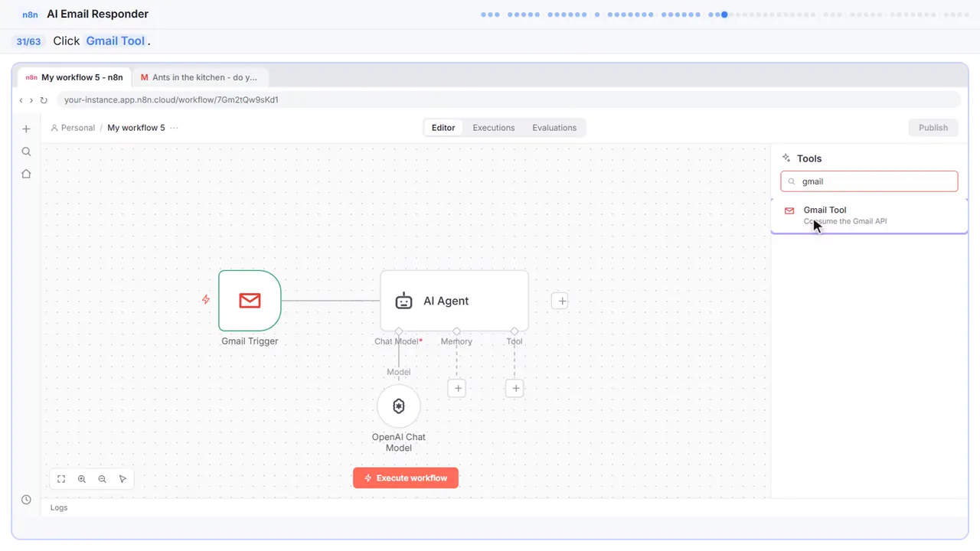Select the Gmail Trigger node
Screen dimensions: 980x551
click(x=250, y=301)
